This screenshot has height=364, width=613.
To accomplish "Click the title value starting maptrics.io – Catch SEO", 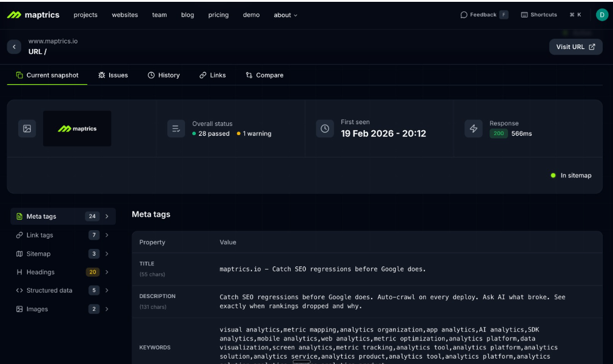I will 323,269.
